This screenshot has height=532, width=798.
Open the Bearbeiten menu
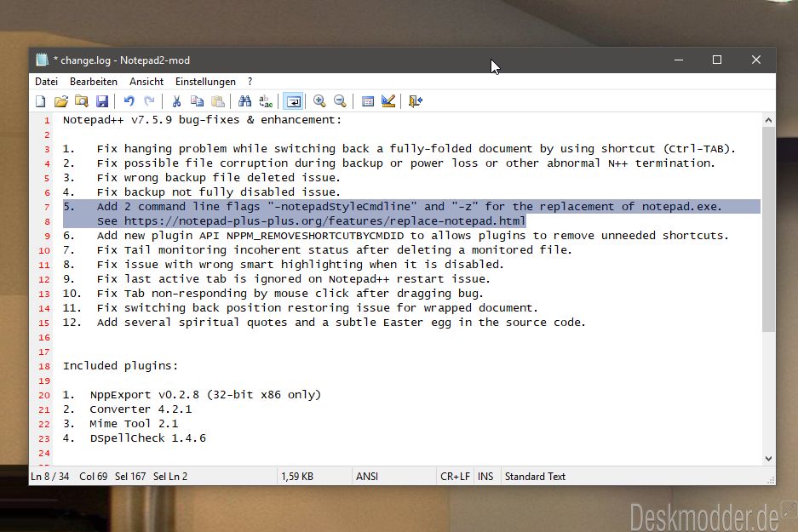[x=94, y=82]
